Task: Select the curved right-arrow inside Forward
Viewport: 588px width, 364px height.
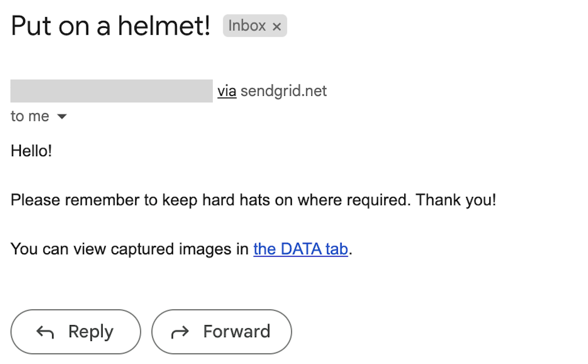Action: coord(179,331)
